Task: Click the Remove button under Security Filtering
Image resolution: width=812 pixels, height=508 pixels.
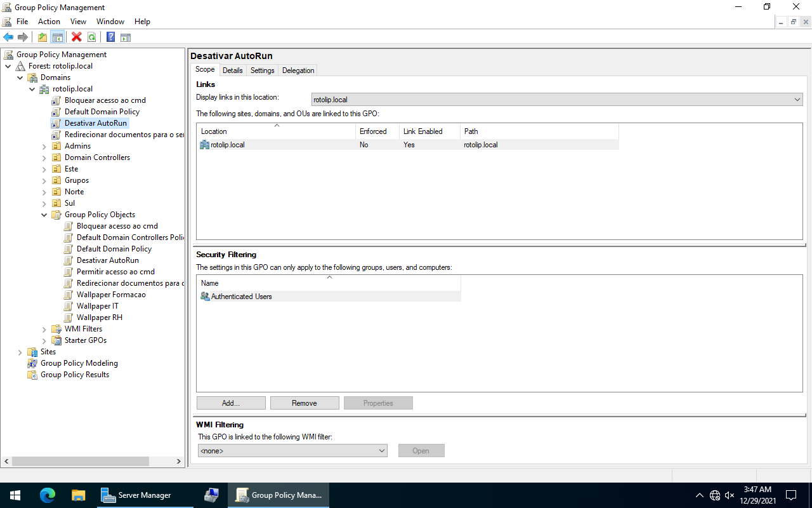Action: pyautogui.click(x=304, y=403)
